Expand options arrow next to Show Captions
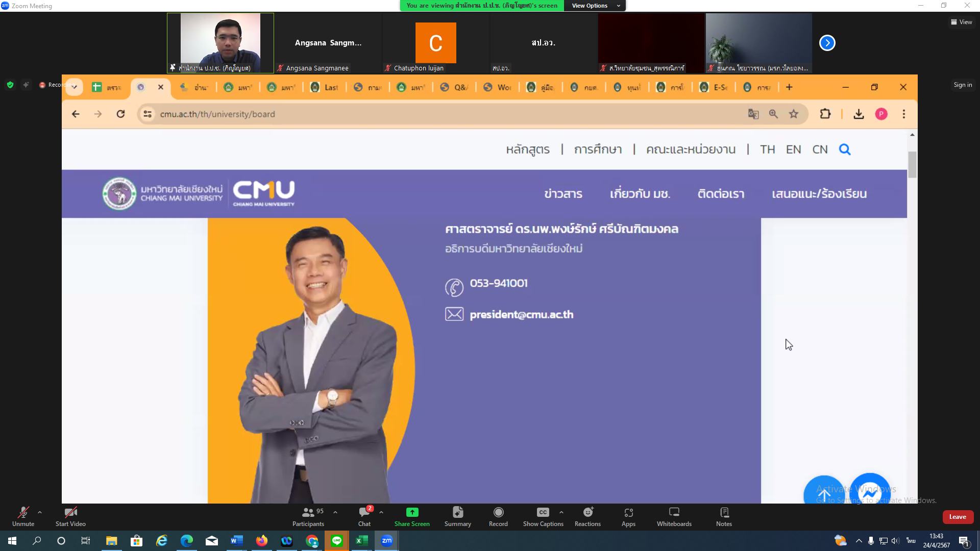 [x=561, y=512]
